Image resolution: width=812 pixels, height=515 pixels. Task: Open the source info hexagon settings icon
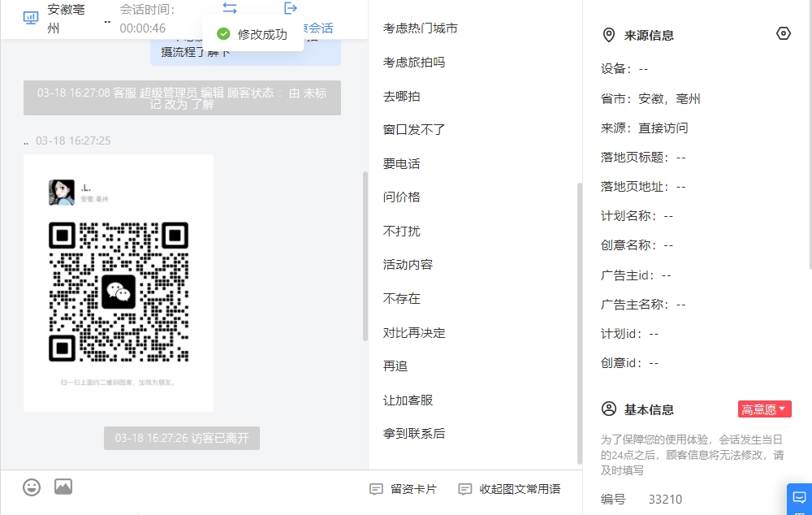pyautogui.click(x=784, y=33)
